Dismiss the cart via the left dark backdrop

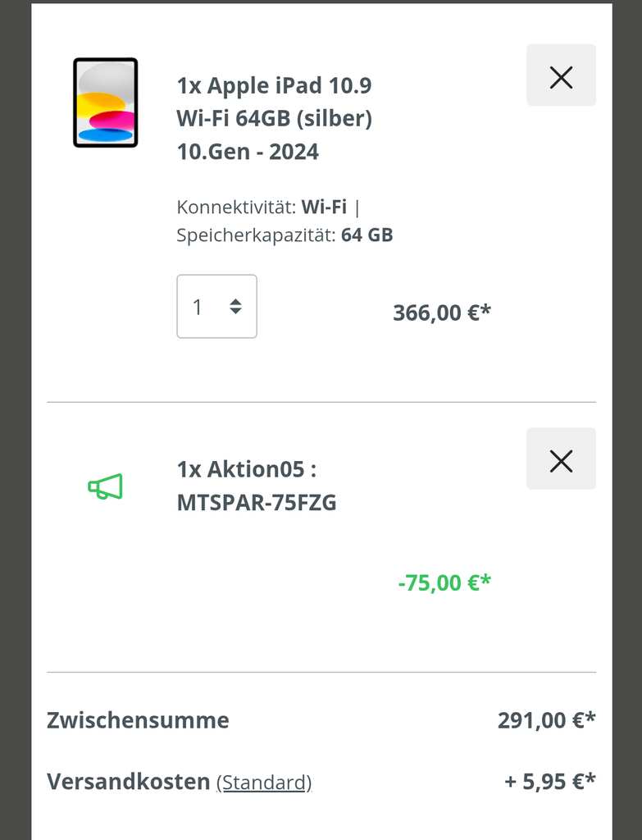[x=16, y=420]
